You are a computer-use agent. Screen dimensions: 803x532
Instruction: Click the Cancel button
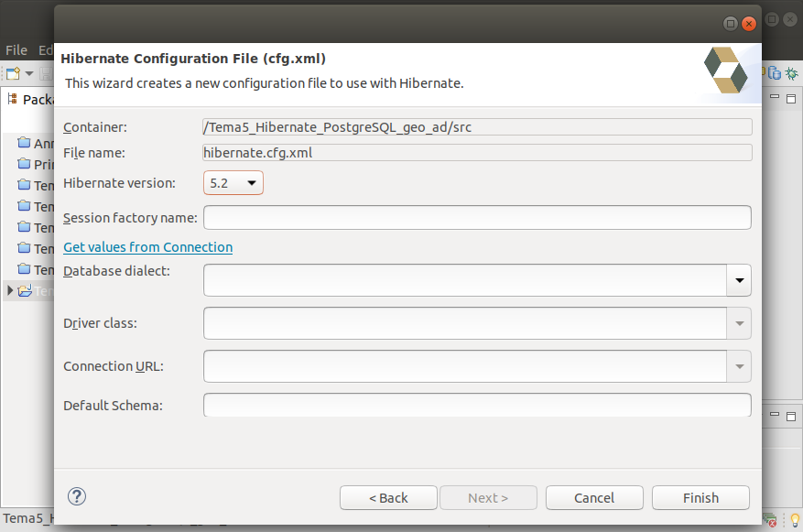(594, 498)
